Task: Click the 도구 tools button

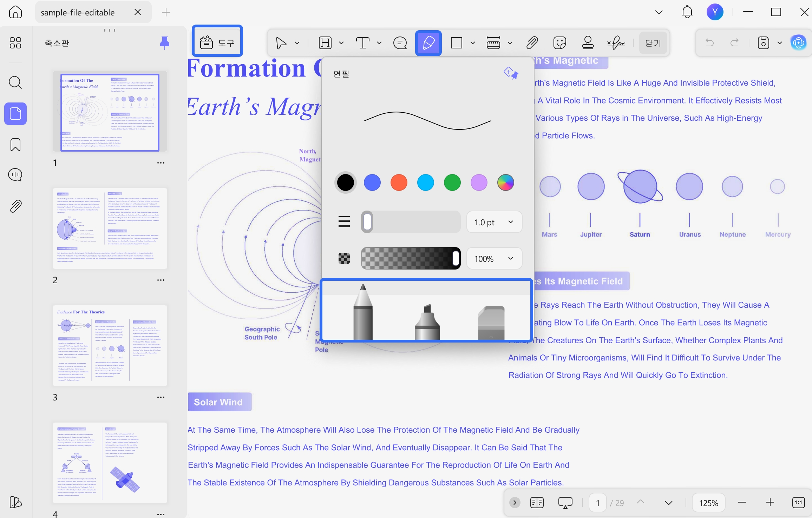Action: 217,43
